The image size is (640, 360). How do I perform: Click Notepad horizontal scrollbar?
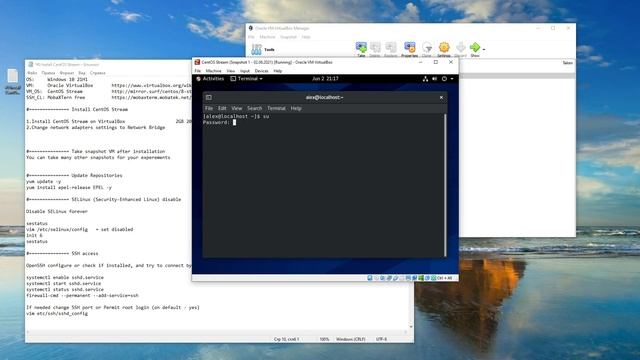[x=216, y=332]
